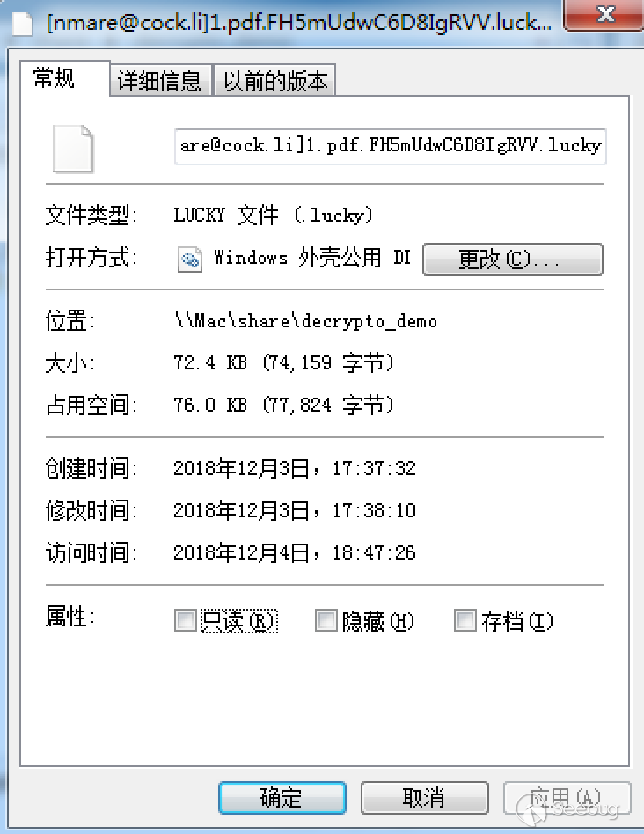Image resolution: width=644 pixels, height=834 pixels.
Task: Close the properties dialog window
Action: click(x=604, y=14)
